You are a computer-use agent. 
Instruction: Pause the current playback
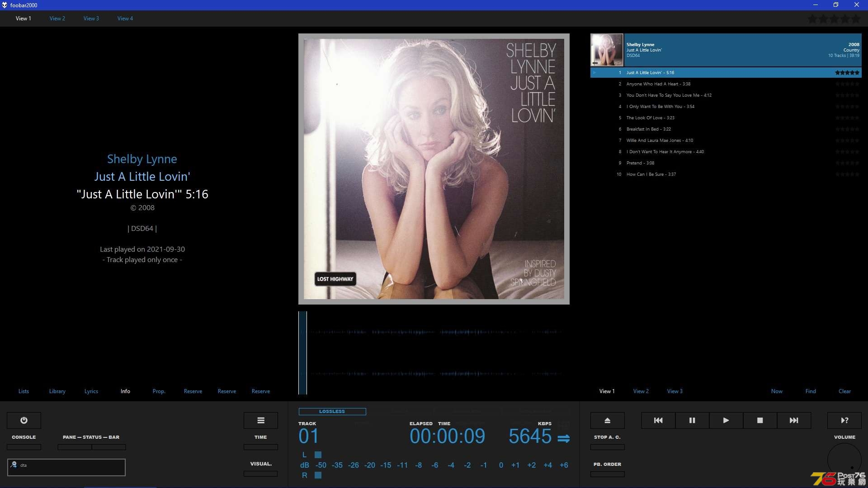point(692,420)
